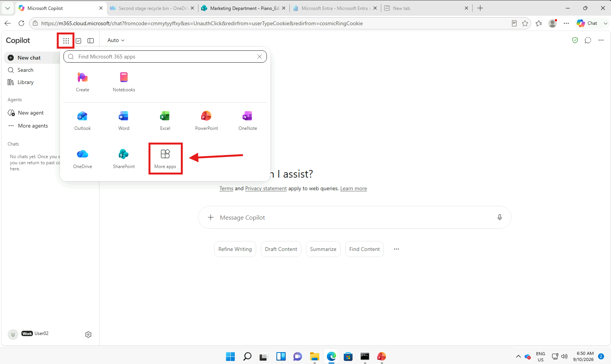
Task: Click the More apps tile
Action: pos(165,159)
